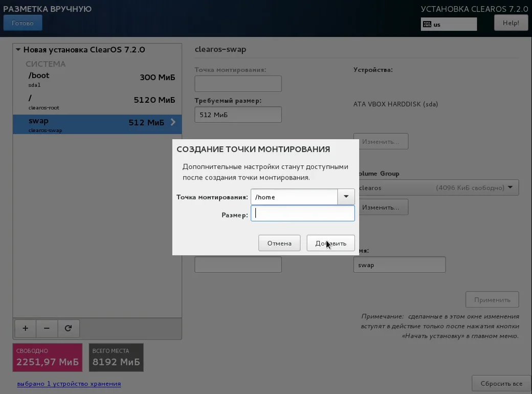Click the 5120 МиБ size of root
The image size is (532, 394).
[154, 100]
